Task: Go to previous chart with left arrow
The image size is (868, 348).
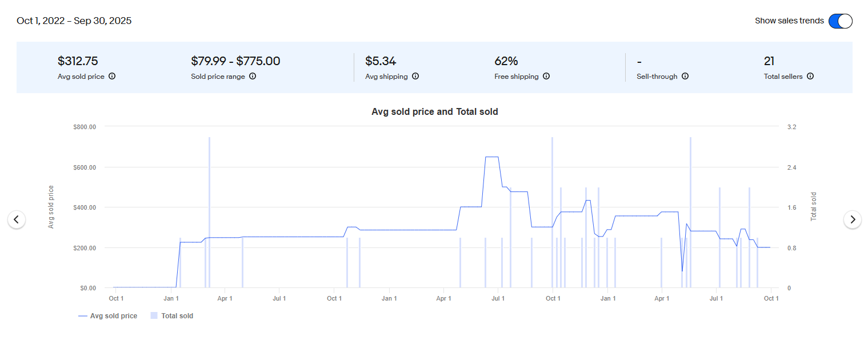Action: pyautogui.click(x=17, y=219)
